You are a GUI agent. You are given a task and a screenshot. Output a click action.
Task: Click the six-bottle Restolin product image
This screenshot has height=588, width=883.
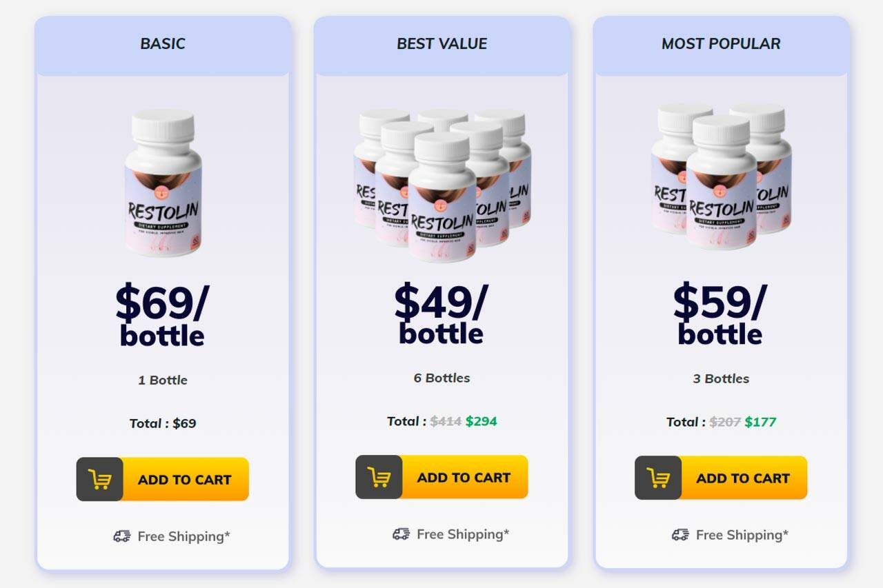[442, 184]
